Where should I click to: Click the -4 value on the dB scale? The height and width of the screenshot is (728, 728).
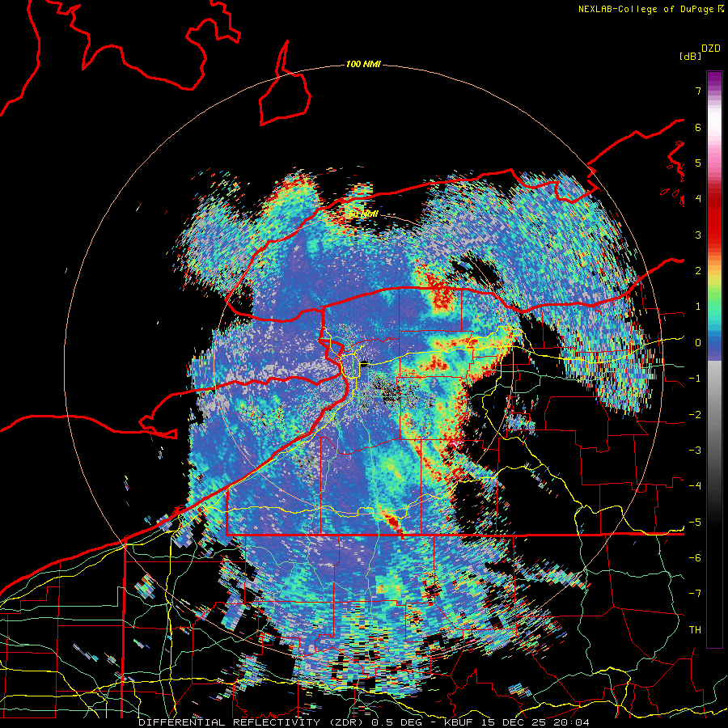(695, 486)
